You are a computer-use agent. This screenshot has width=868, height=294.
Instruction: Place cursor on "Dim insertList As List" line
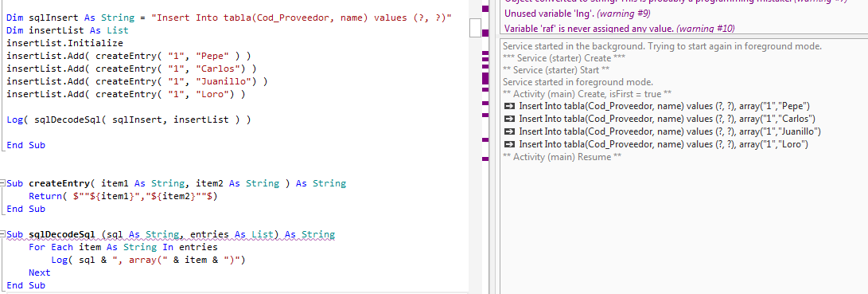(68, 30)
